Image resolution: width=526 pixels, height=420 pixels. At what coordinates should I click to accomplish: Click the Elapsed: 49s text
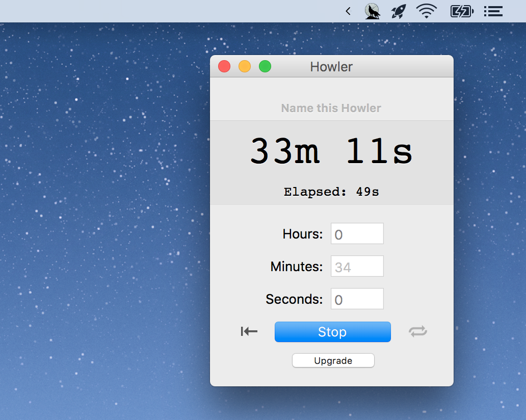pyautogui.click(x=331, y=192)
